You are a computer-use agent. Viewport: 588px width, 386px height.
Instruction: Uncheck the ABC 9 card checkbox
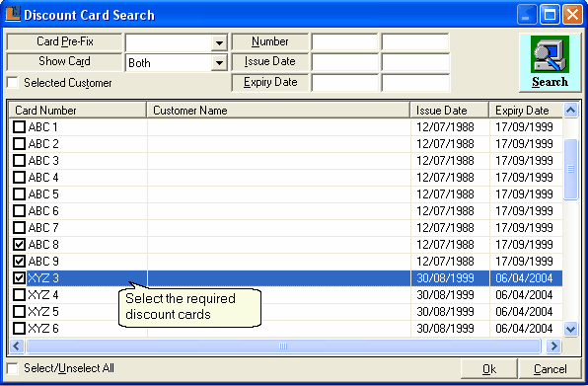click(x=19, y=261)
